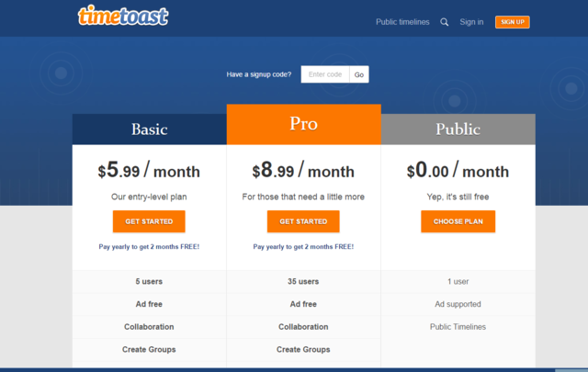
Task: Select 'Collaboration' in Basic plan
Action: (149, 327)
